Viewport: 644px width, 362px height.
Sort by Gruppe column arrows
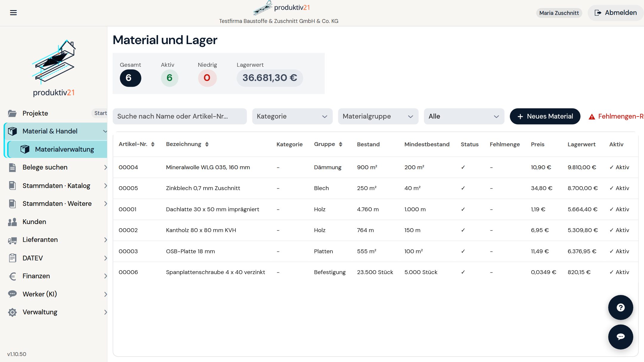pos(340,144)
